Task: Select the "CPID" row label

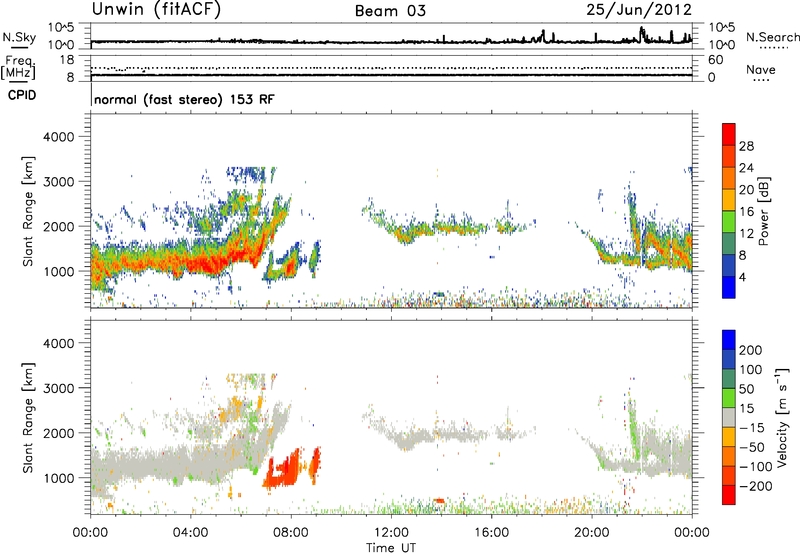Action: pos(22,95)
